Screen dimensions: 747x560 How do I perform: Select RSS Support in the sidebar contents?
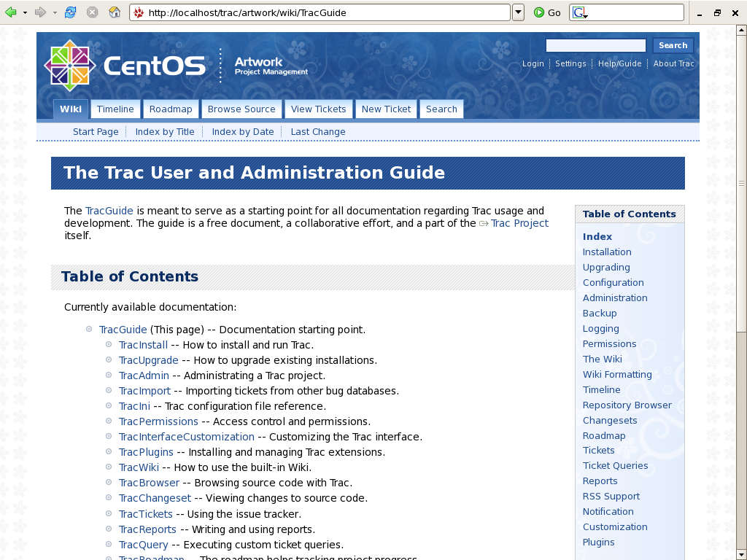tap(611, 496)
